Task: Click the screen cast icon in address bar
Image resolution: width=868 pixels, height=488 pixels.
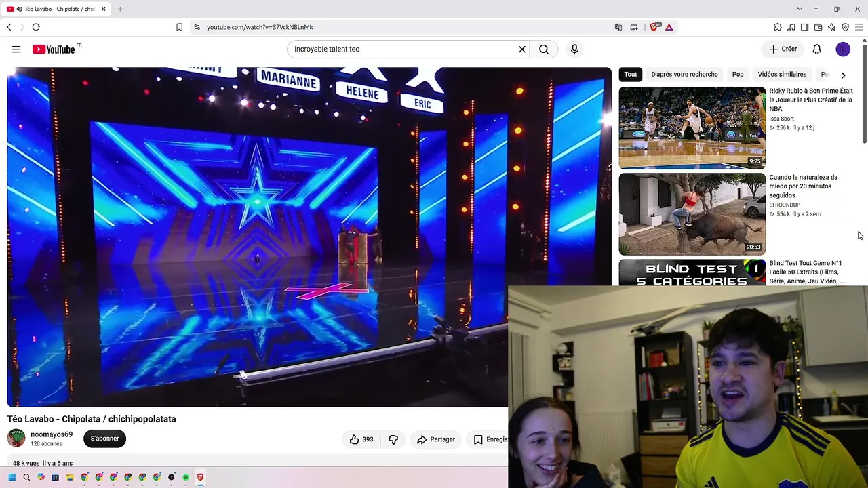Action: (634, 27)
